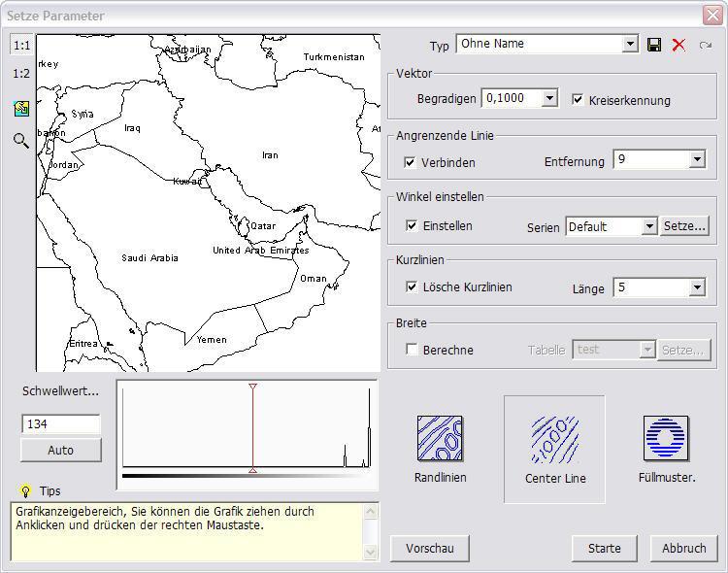Viewport: 728px width, 573px height.
Task: Click the Vorschau preview button
Action: click(x=430, y=548)
